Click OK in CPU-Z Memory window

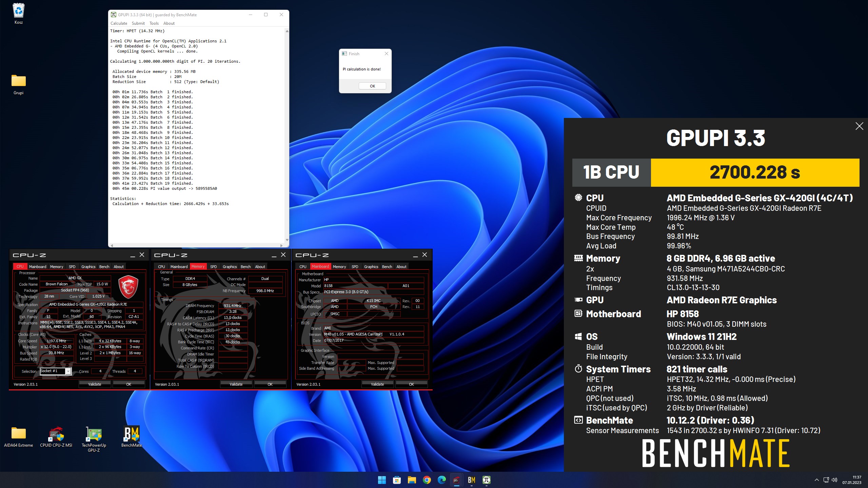(x=270, y=384)
